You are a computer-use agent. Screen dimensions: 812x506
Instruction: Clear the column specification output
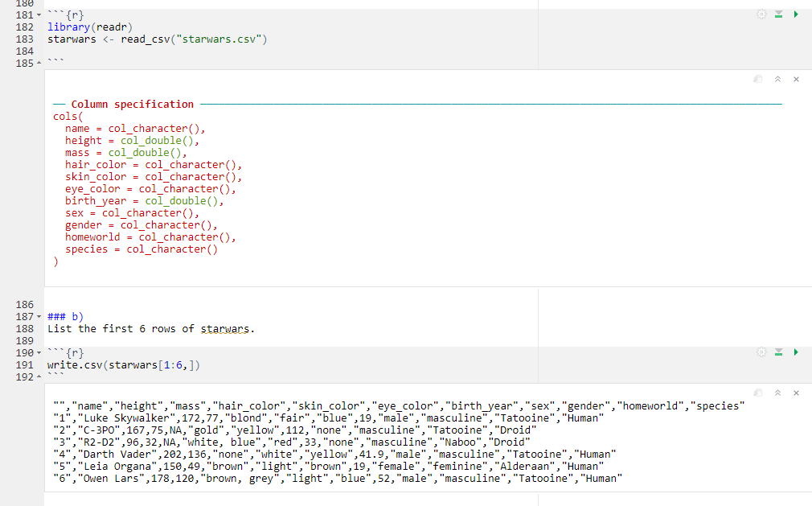[x=796, y=79]
